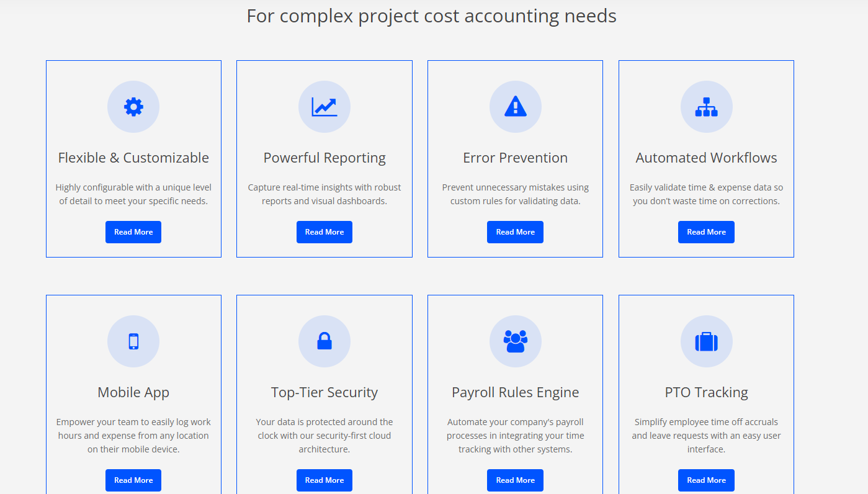Open Read More for Powerful Reporting
This screenshot has width=868, height=494.
[324, 231]
